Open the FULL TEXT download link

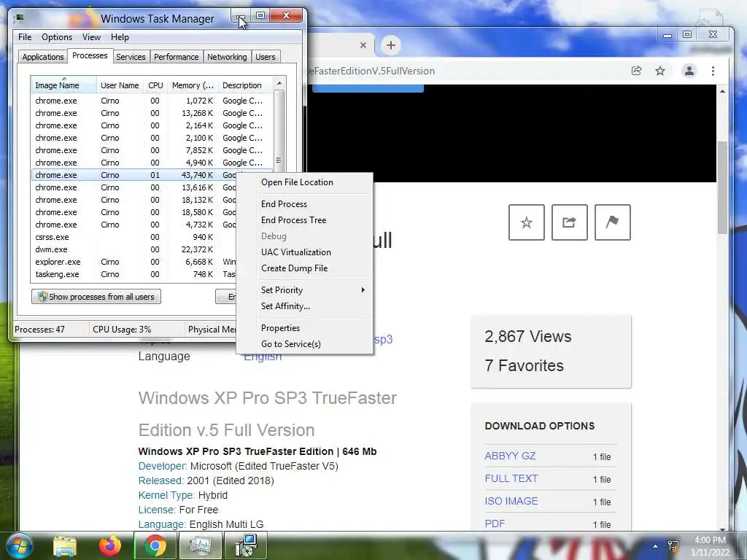511,478
